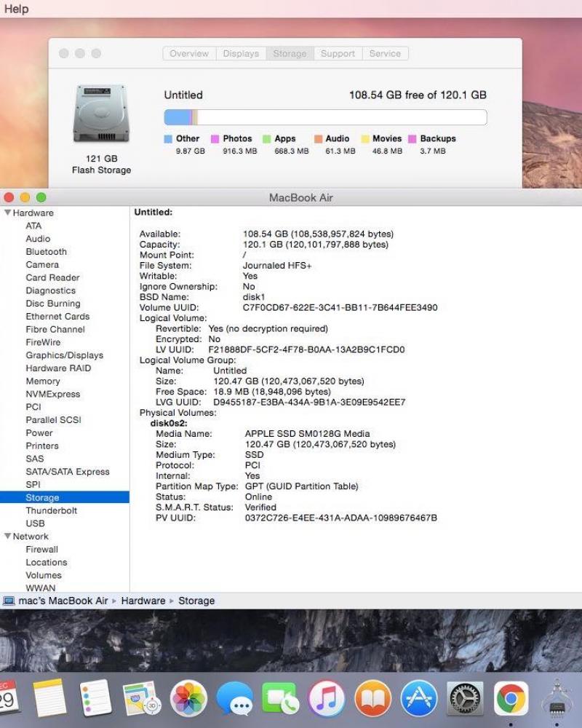Open the Calendar app in the Dock
582x728 pixels.
[8, 697]
